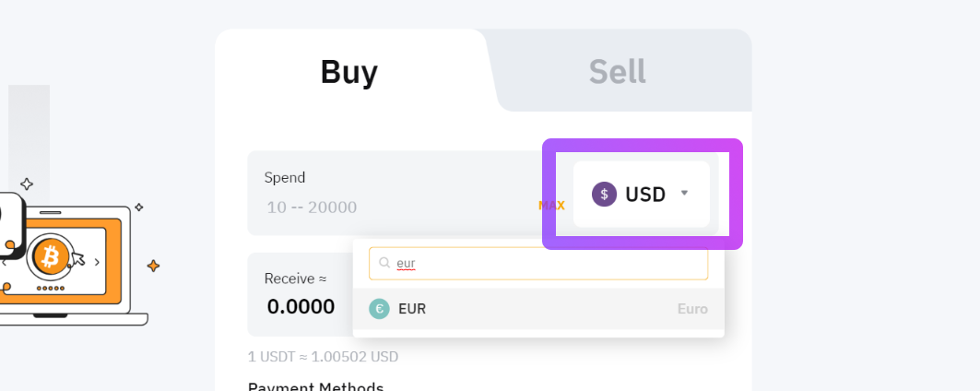
Task: Select EUR from the currency results
Action: click(x=538, y=308)
